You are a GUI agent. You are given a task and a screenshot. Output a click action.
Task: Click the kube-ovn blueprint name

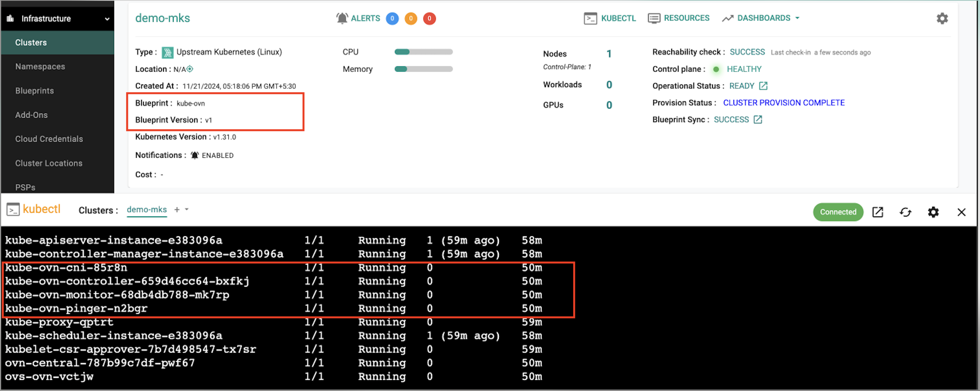pyautogui.click(x=191, y=103)
